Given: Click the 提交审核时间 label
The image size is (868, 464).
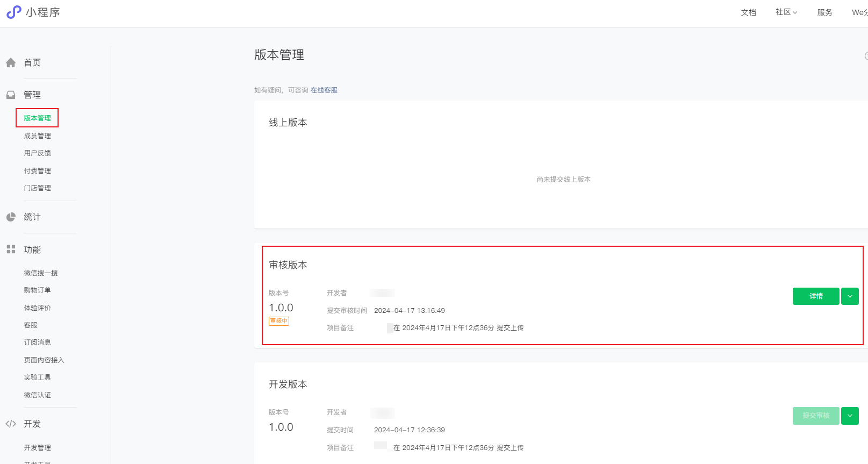Looking at the screenshot, I should tap(347, 311).
